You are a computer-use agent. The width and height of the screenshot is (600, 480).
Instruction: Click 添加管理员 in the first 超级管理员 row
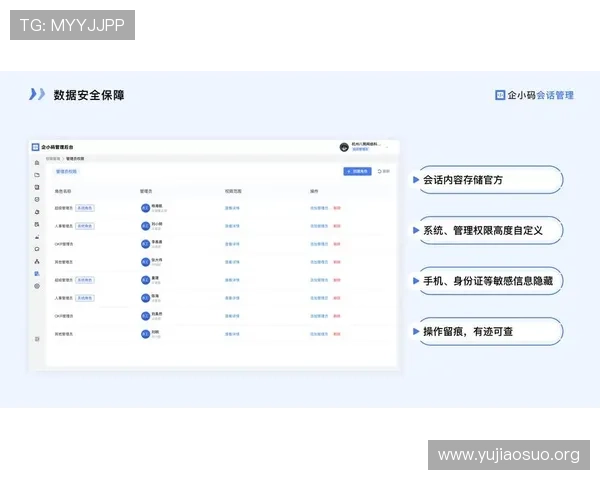(x=319, y=208)
